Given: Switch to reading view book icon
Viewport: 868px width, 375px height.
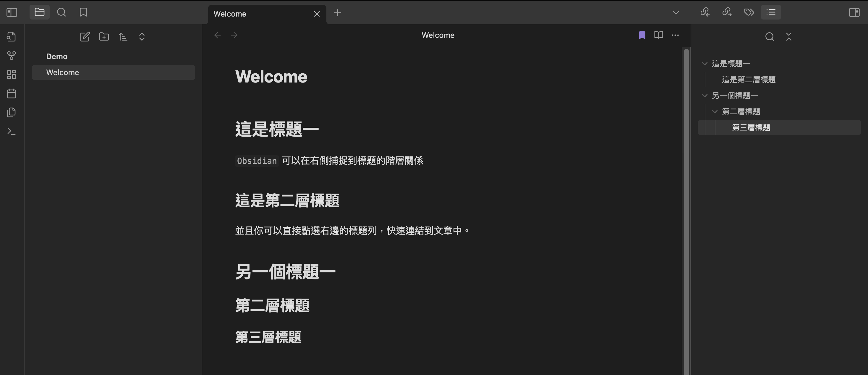Looking at the screenshot, I should pos(658,35).
